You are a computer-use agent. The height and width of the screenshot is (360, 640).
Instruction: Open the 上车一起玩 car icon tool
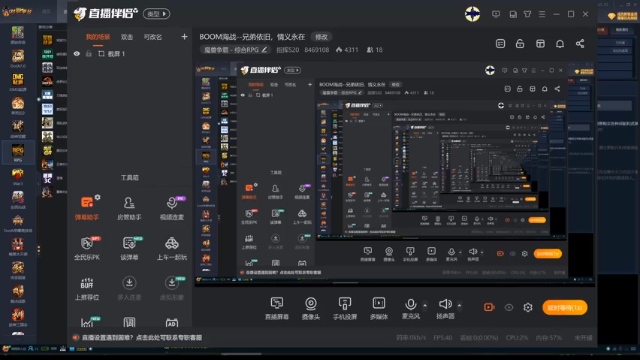click(172, 248)
